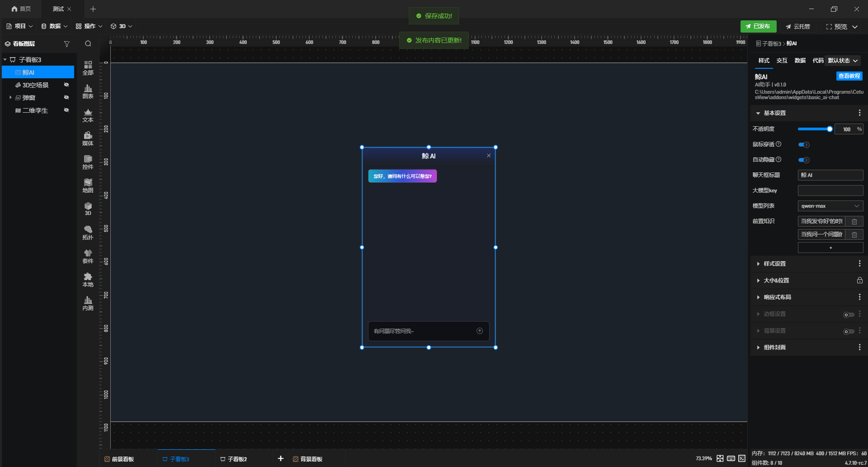868x467 pixels.
Task: Toggle the 鼠标穿透 switch
Action: click(x=804, y=145)
